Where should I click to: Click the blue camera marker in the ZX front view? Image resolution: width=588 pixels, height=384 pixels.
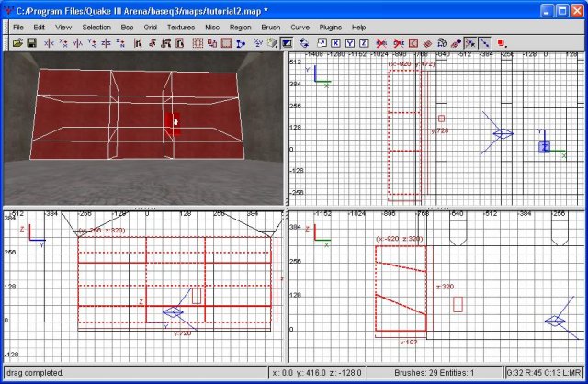click(555, 321)
